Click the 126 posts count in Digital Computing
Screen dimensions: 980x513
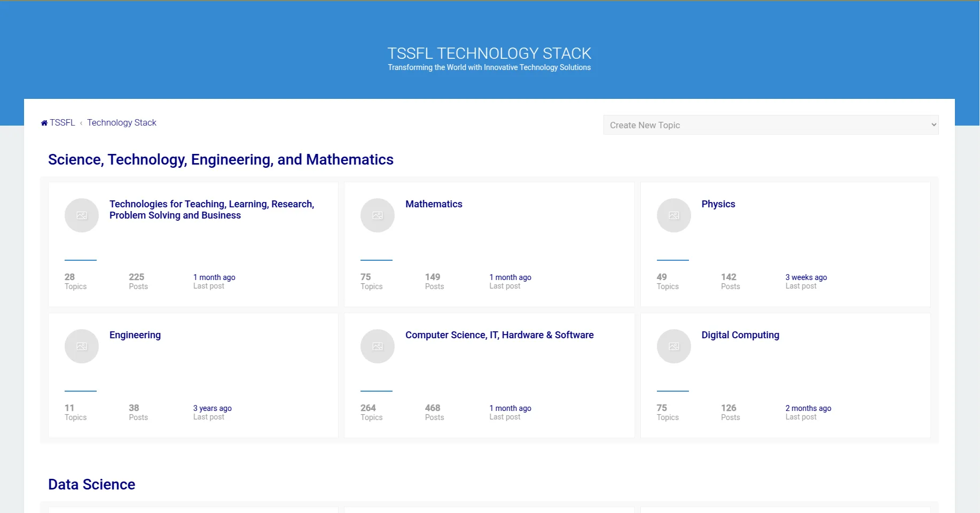click(x=728, y=408)
